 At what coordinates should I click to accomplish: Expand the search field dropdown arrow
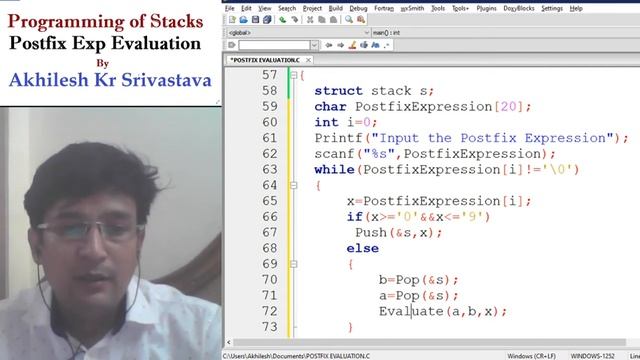(314, 45)
